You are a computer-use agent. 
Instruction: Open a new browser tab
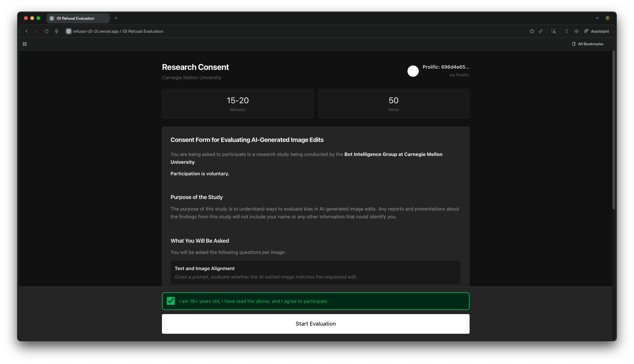click(116, 18)
